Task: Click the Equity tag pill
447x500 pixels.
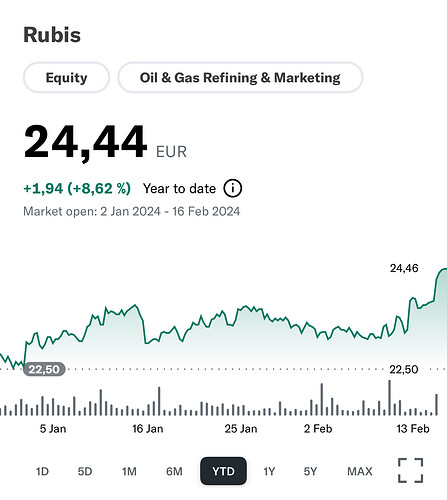Action: [66, 77]
